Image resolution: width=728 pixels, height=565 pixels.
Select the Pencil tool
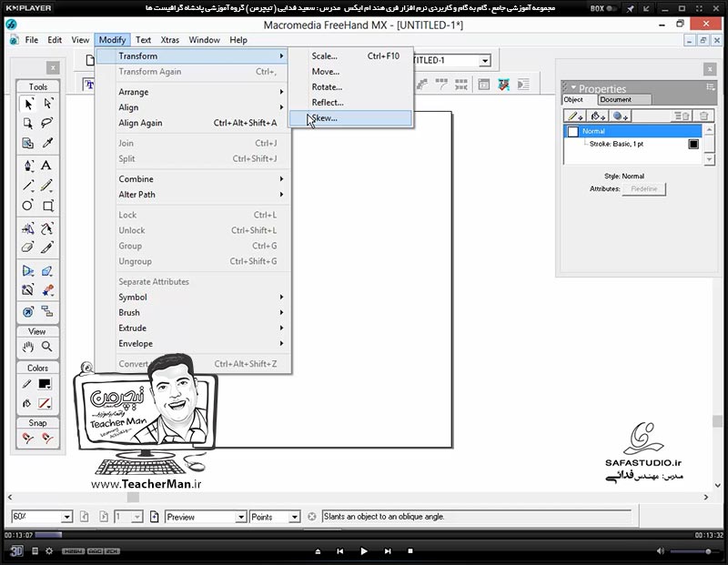(x=46, y=186)
